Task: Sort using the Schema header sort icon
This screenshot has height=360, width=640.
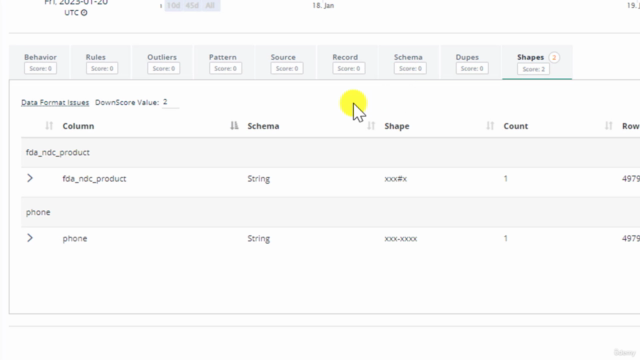Action: [371, 126]
